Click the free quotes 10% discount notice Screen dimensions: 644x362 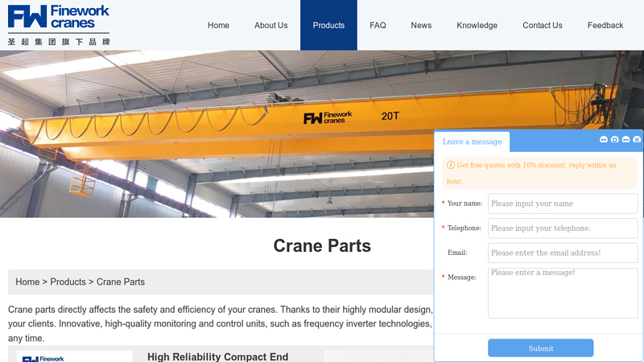click(x=539, y=173)
